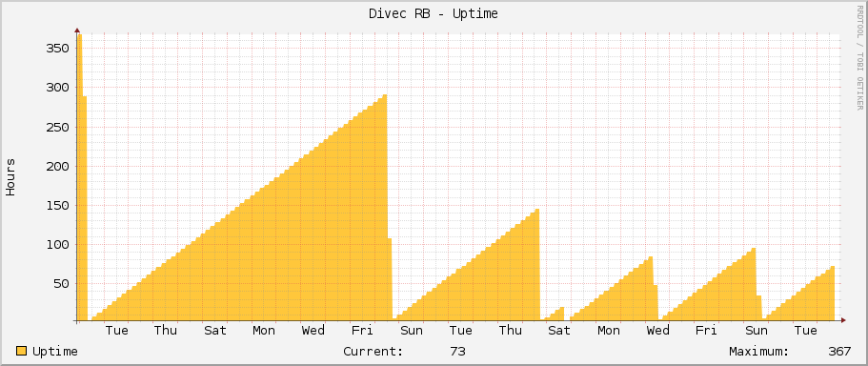Click the y-axis top arrow tip
868x366 pixels.
click(77, 30)
